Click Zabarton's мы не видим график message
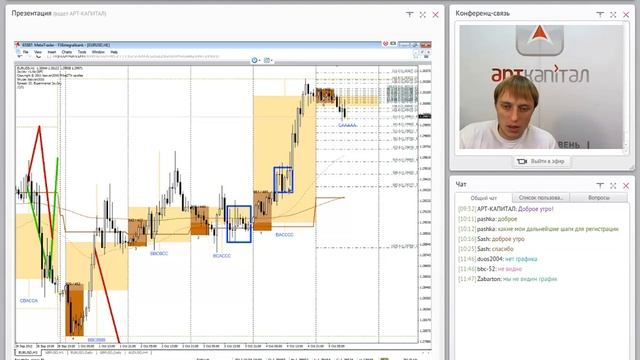Screen dimensions: 640x360 coord(507,279)
